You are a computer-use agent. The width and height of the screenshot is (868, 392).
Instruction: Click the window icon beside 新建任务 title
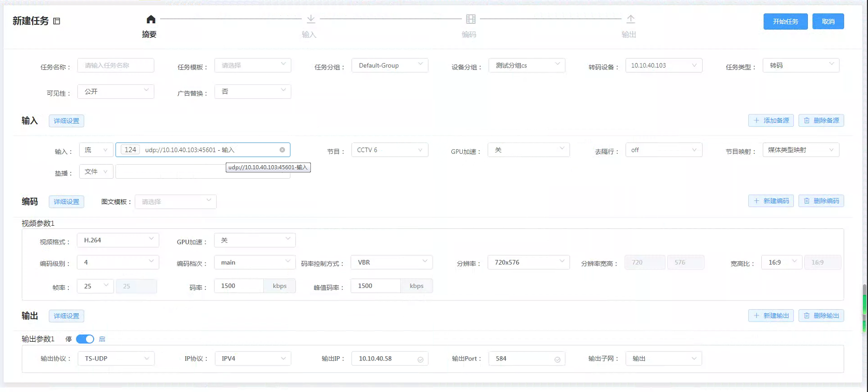(57, 21)
